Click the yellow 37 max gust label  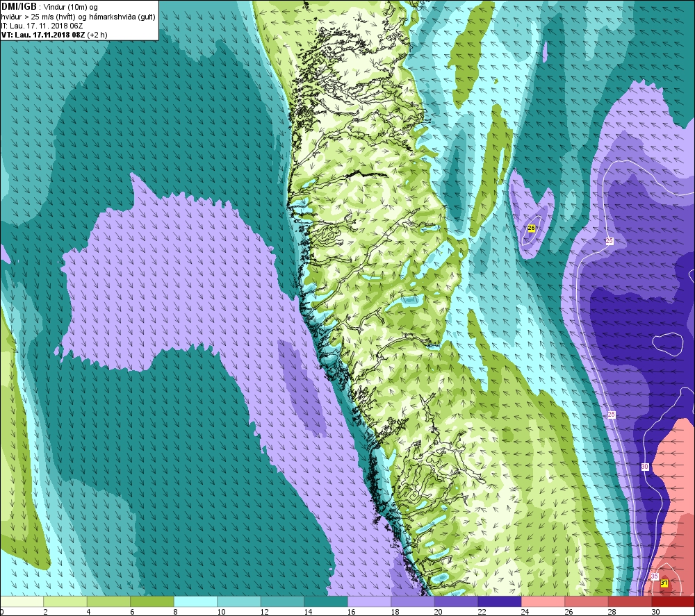coord(664,583)
